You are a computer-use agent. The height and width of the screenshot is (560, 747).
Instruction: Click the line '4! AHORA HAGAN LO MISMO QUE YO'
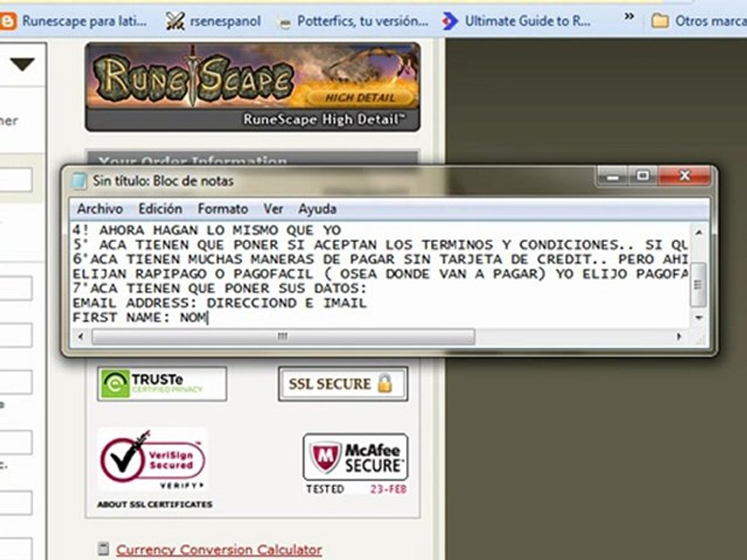point(207,230)
